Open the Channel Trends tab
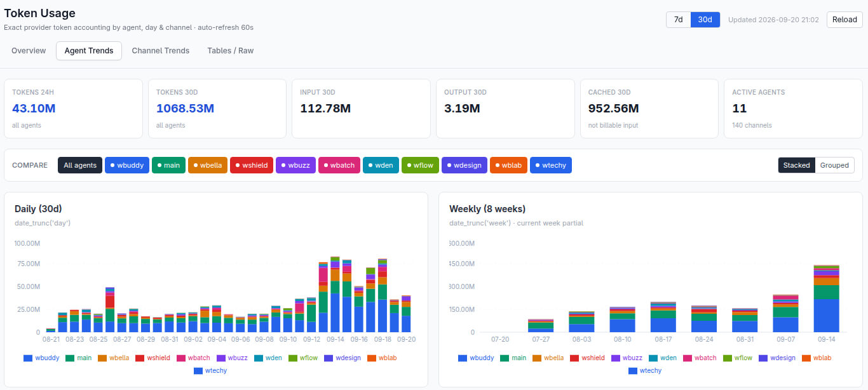 pyautogui.click(x=161, y=51)
